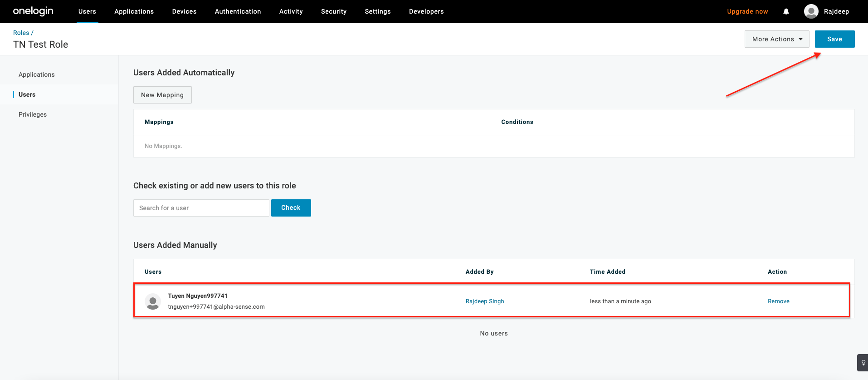This screenshot has height=380, width=868.
Task: Open the Applications top menu
Action: click(x=134, y=11)
